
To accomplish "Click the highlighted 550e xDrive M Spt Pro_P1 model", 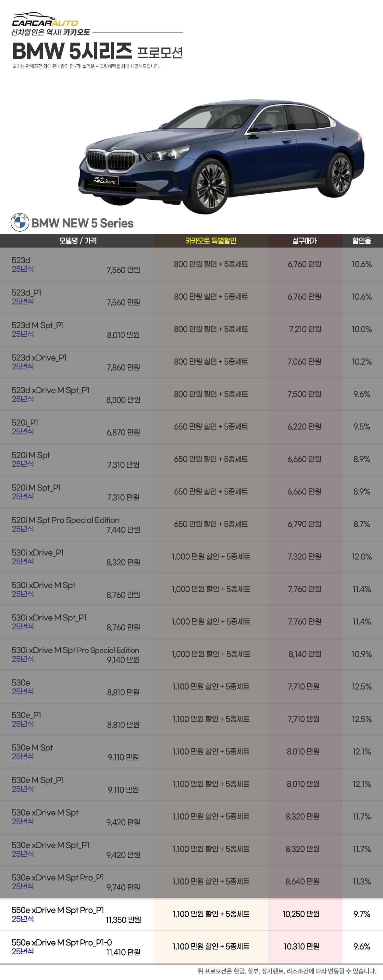I will (58, 910).
